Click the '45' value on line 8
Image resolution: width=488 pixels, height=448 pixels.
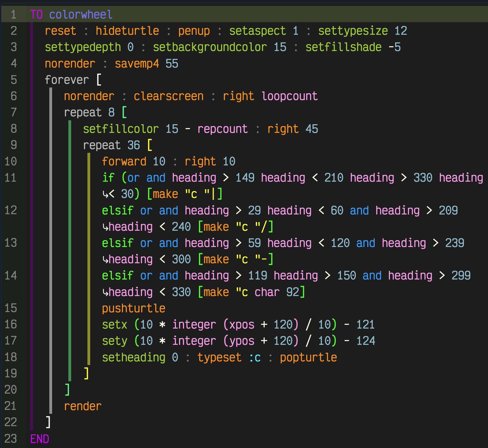(x=312, y=129)
